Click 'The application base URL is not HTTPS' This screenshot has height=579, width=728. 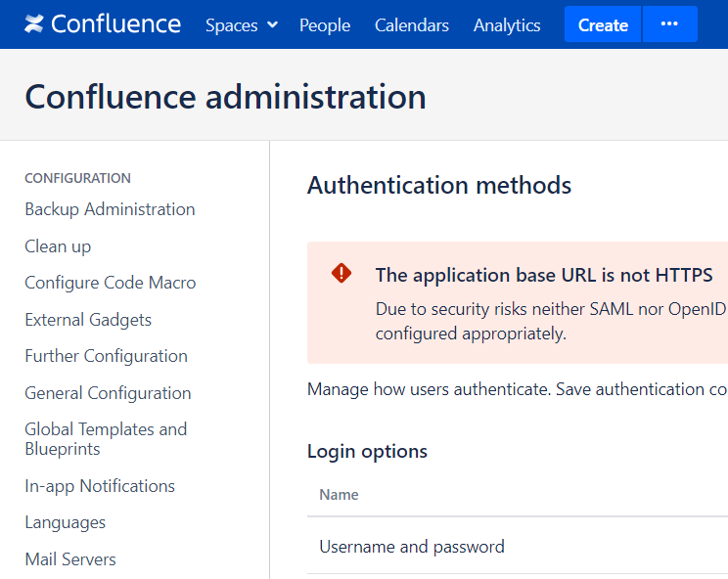(544, 275)
